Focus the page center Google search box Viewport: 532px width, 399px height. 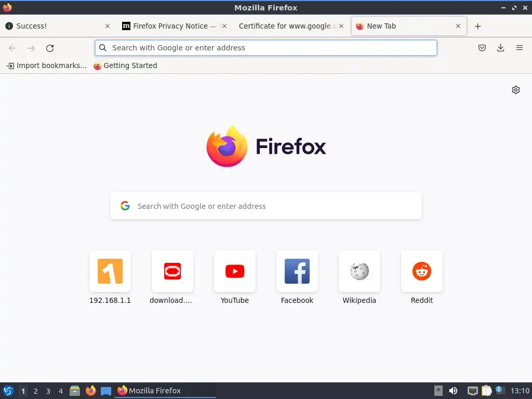pos(266,206)
